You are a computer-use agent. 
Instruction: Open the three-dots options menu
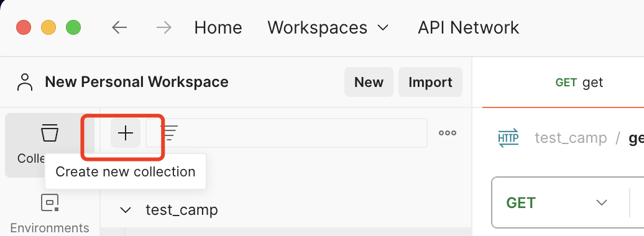click(x=448, y=133)
